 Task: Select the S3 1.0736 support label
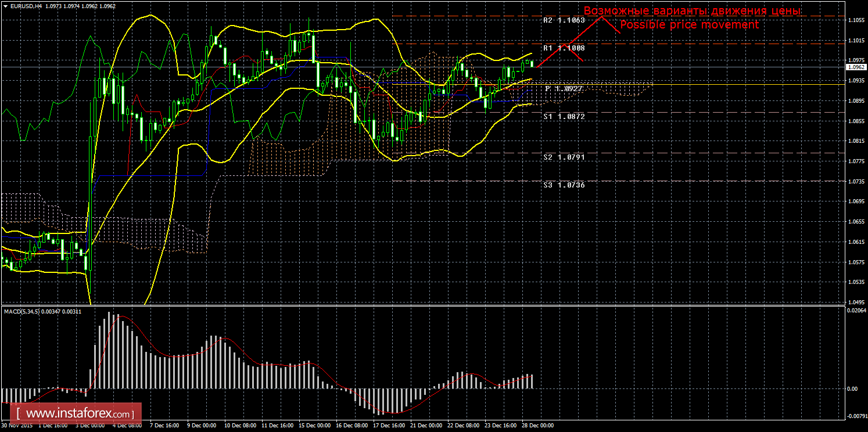[x=564, y=185]
